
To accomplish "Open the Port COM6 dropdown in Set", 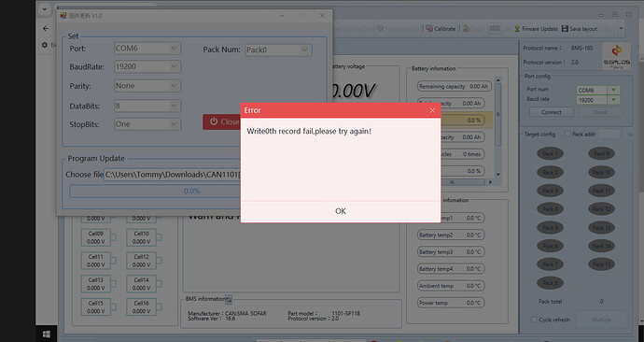I will [x=147, y=49].
